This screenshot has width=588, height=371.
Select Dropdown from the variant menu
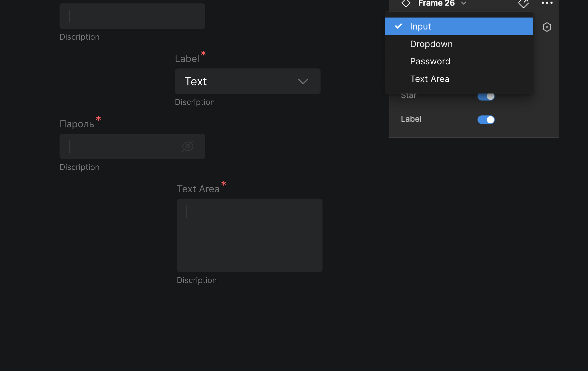[x=431, y=44]
